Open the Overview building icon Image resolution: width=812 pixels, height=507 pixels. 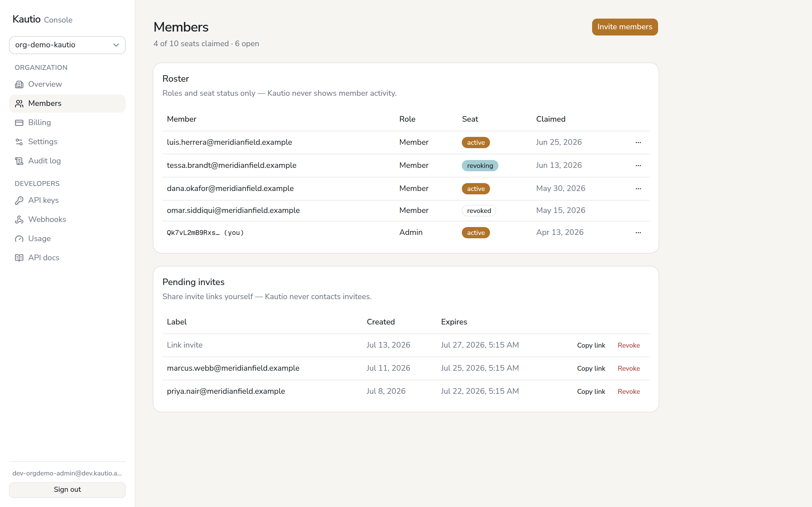pos(19,84)
